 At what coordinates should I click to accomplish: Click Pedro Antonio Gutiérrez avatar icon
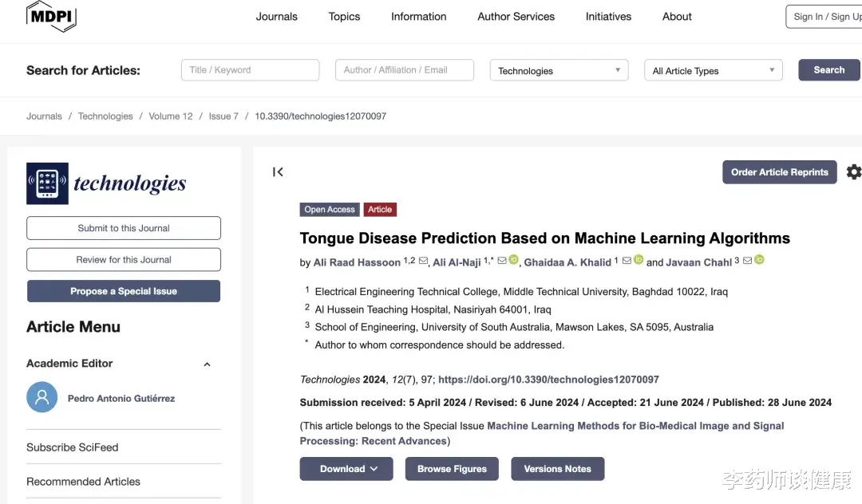[x=42, y=397]
